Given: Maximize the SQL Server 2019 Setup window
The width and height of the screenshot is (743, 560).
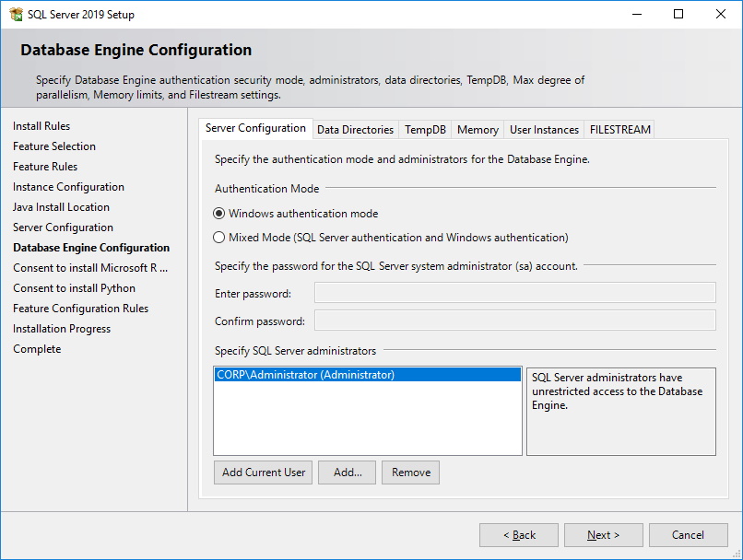Looking at the screenshot, I should click(x=678, y=14).
